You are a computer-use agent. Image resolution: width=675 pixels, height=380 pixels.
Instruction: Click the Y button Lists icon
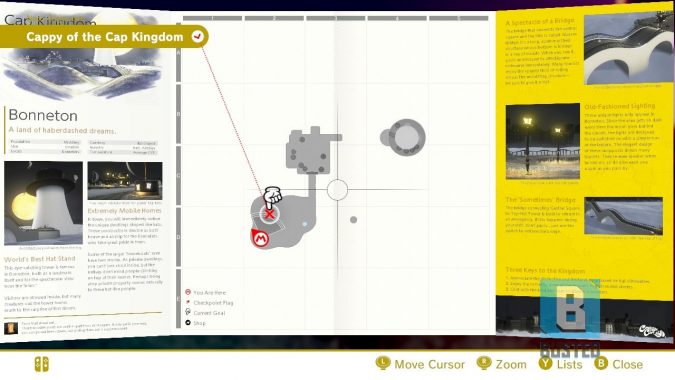point(545,364)
